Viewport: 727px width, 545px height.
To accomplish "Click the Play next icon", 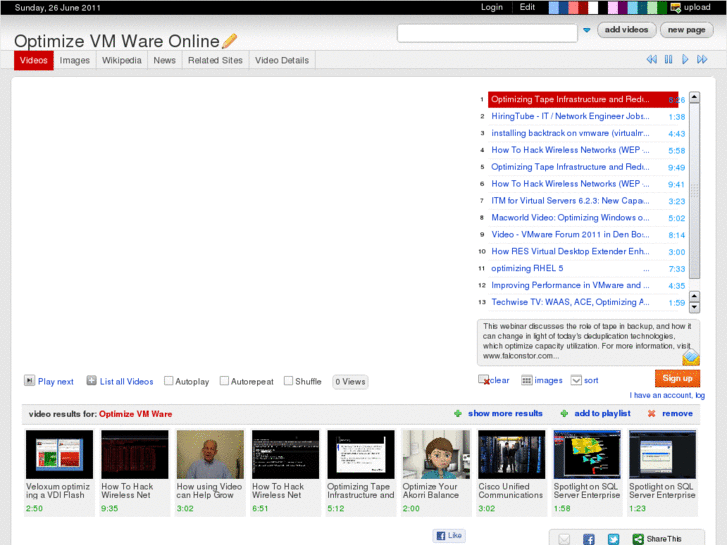I will pyautogui.click(x=30, y=381).
